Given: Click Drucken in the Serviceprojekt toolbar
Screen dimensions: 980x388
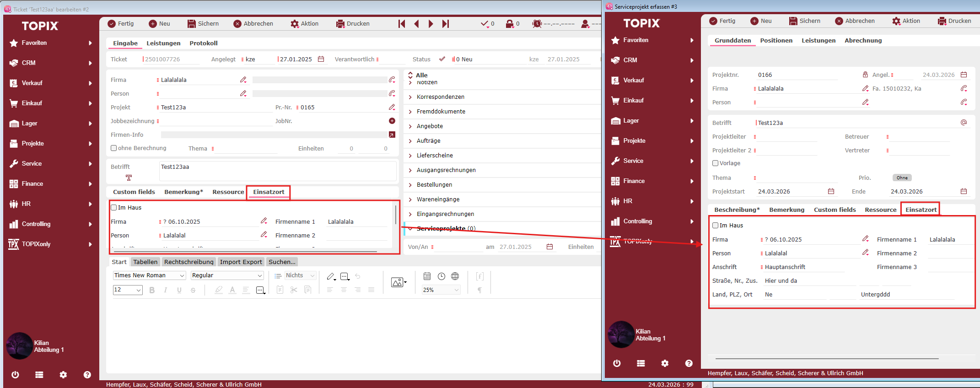Looking at the screenshot, I should [954, 21].
